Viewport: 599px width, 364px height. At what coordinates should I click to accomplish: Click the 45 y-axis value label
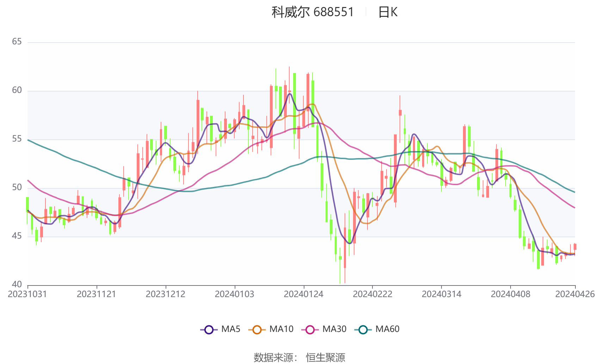(x=17, y=236)
